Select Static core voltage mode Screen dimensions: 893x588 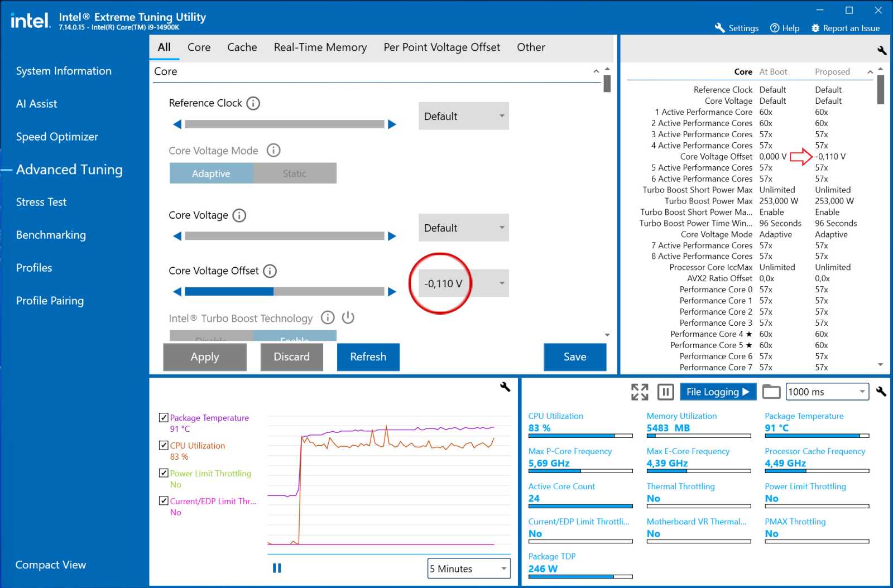tap(295, 173)
